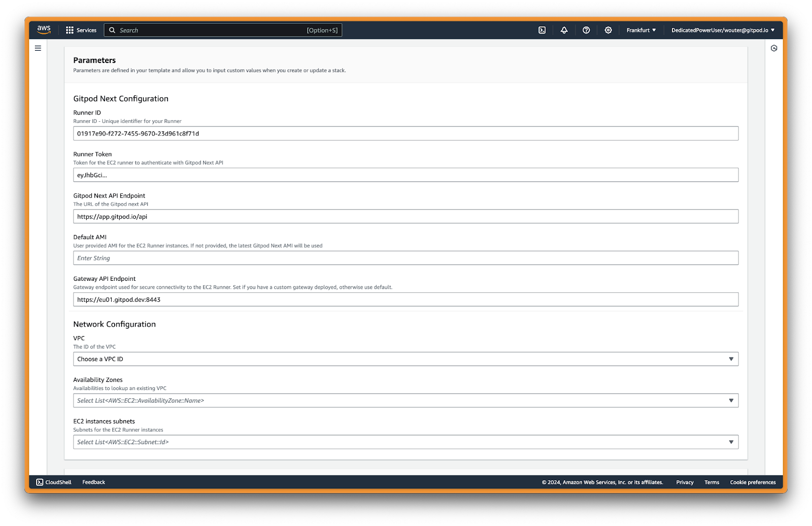Click the AWS logo home icon
Image resolution: width=812 pixels, height=526 pixels.
[x=44, y=30]
